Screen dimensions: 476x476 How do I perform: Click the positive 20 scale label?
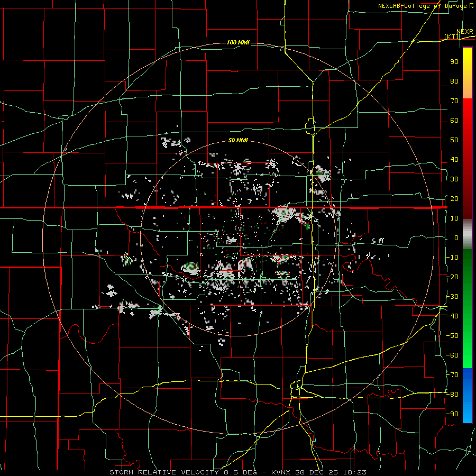[x=454, y=198]
